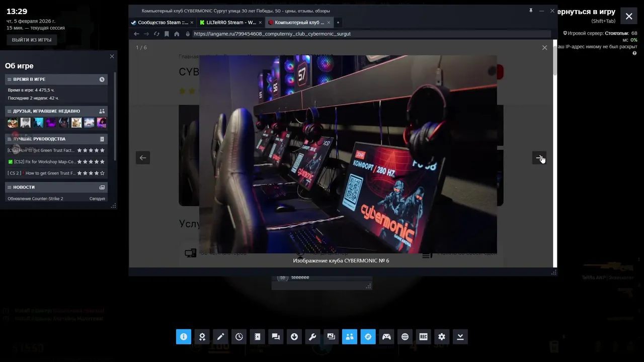644x362 pixels.
Task: Click the clock icon in Время в игре header
Action: [102, 79]
